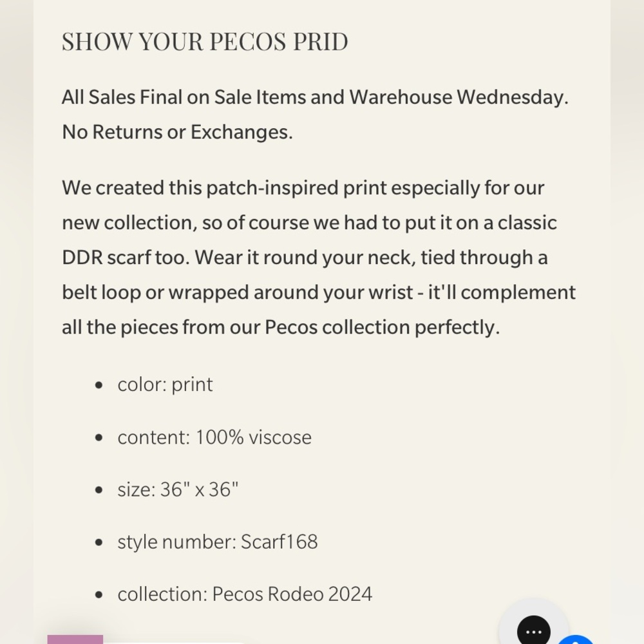
Task: Click 'Pecos collection perfectly' text
Action: (x=381, y=327)
